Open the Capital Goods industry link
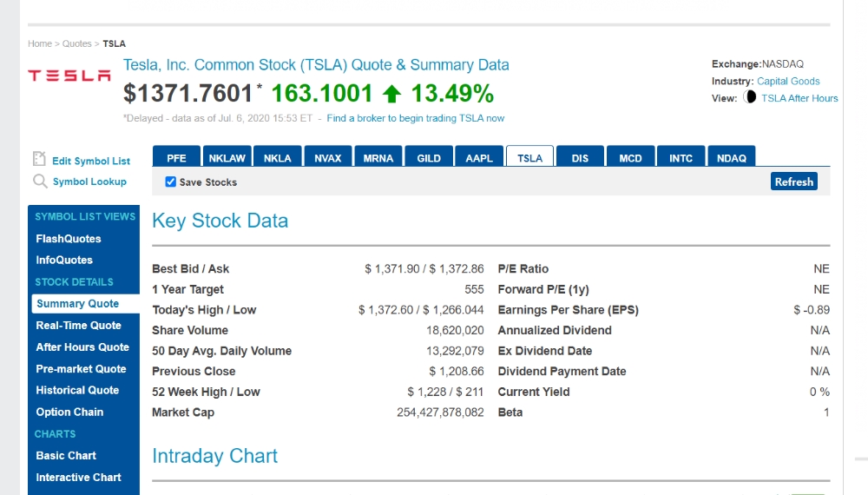 pos(788,81)
